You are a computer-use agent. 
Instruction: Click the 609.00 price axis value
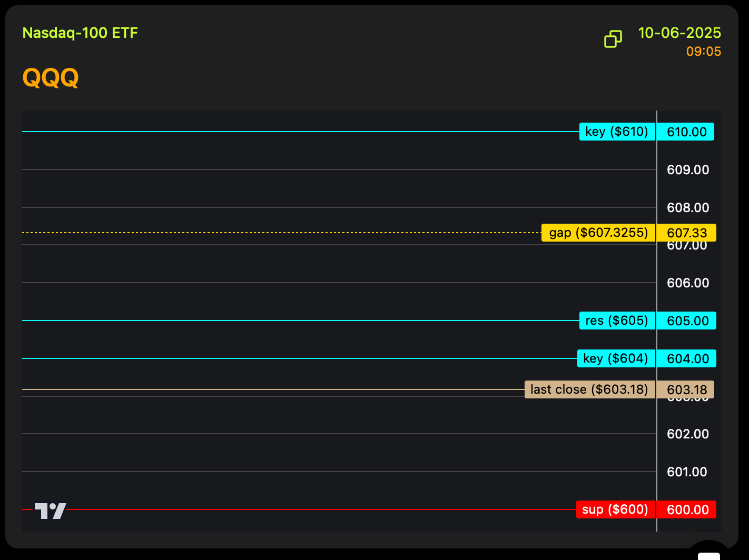point(688,169)
